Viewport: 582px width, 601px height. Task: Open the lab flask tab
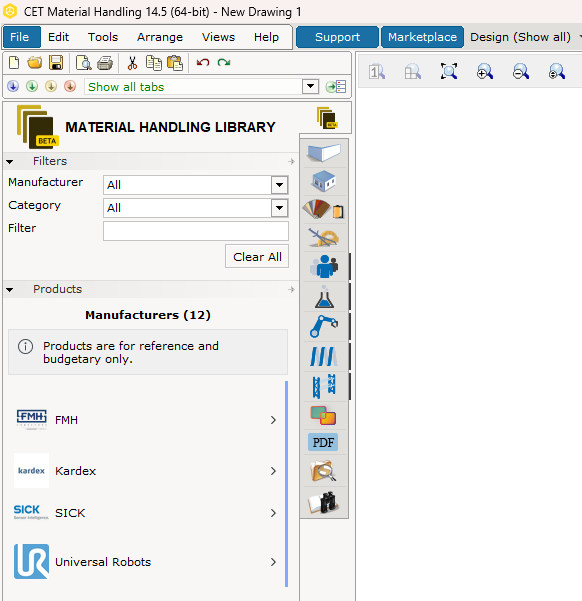coord(324,297)
